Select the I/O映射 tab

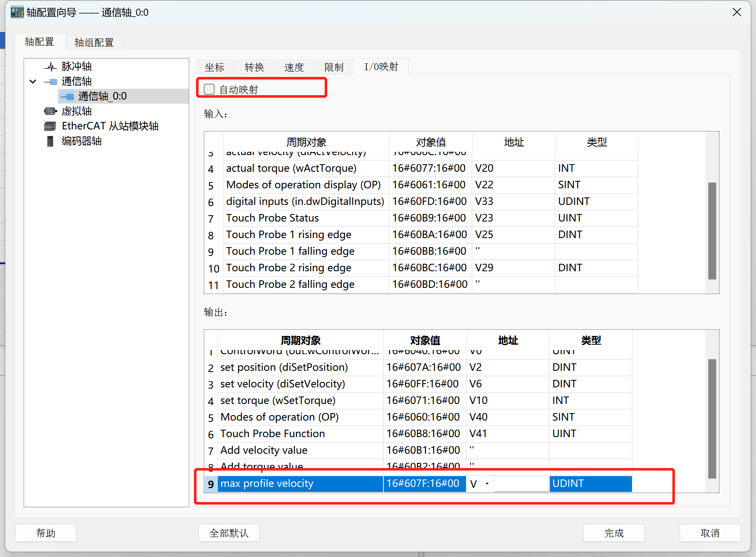click(381, 66)
